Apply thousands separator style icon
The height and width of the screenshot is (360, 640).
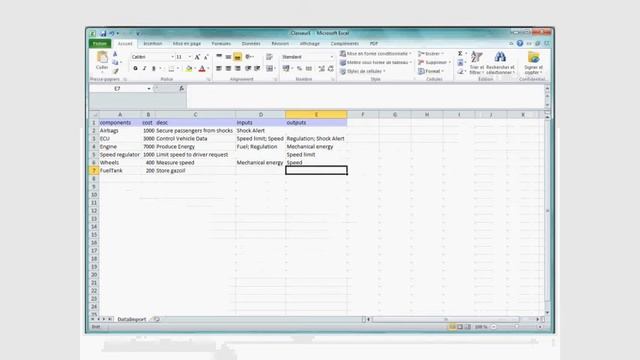[x=309, y=69]
